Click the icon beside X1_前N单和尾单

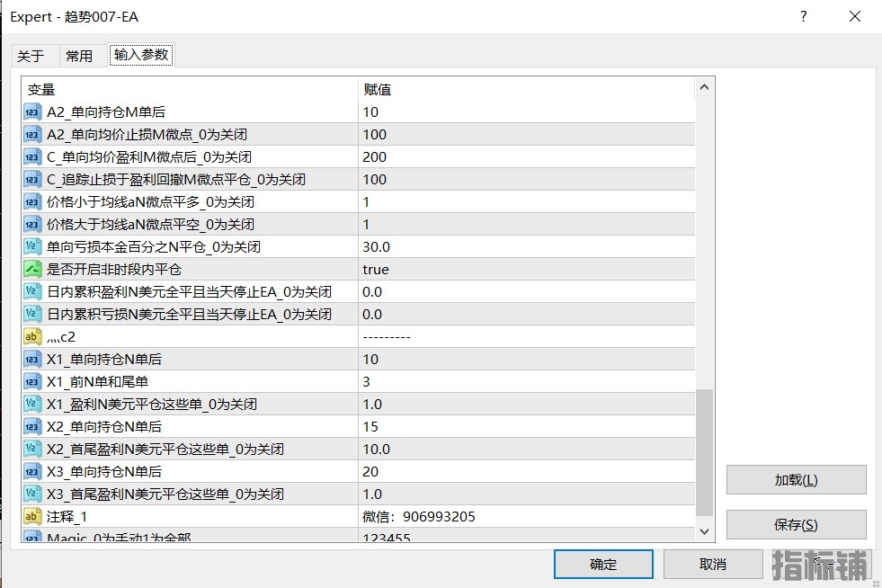(x=32, y=382)
